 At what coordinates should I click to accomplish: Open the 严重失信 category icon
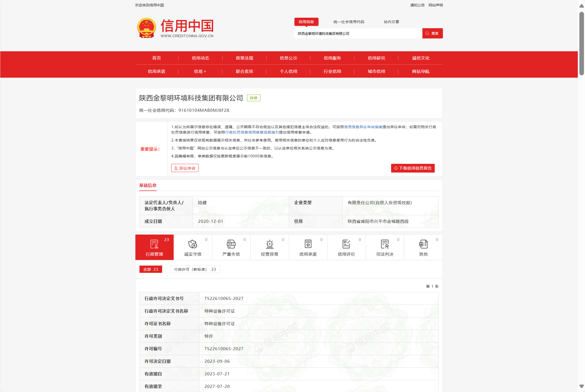(x=231, y=244)
